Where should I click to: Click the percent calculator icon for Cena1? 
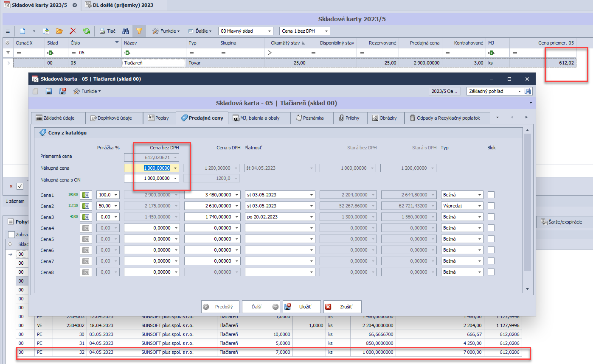[x=86, y=195]
